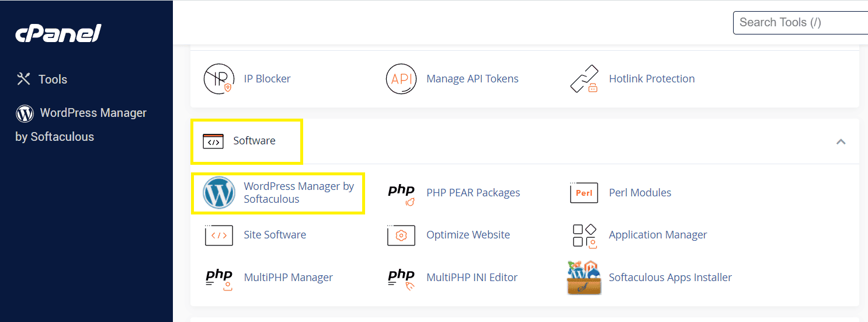Click the WordPress logo icon in sidebar

25,113
